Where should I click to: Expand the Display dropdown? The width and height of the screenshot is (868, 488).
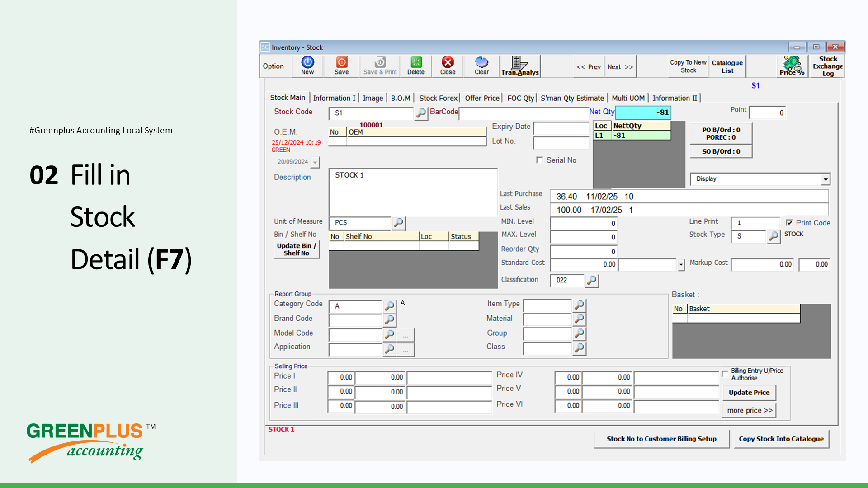coord(826,179)
